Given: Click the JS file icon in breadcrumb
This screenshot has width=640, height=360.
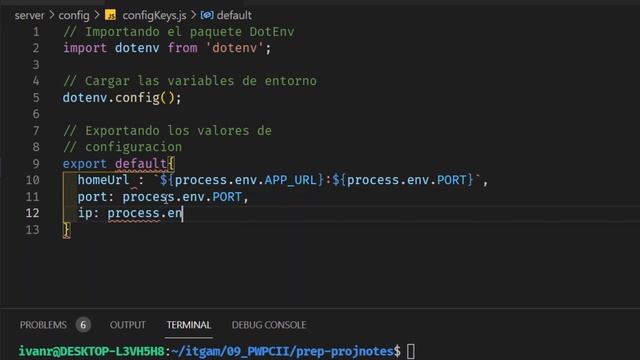Looking at the screenshot, I should pos(111,15).
